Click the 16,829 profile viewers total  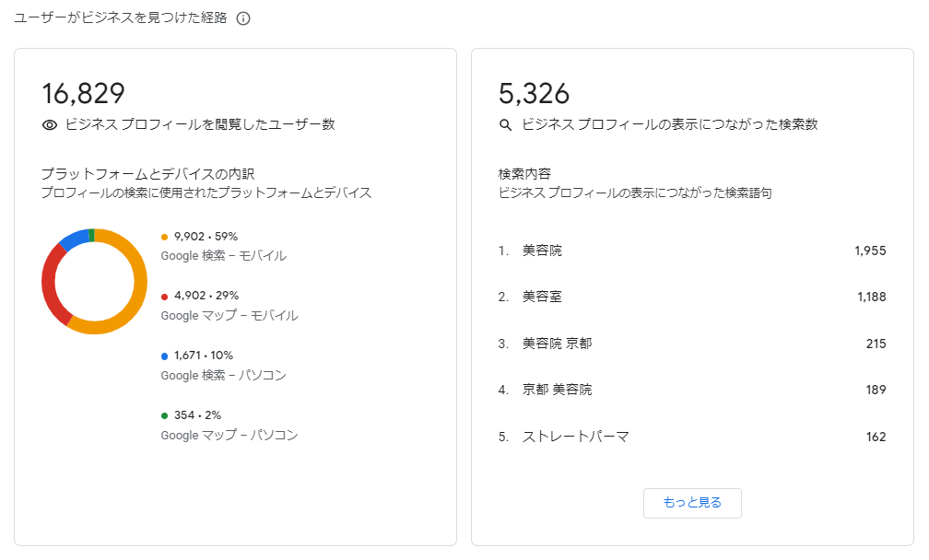click(x=84, y=94)
